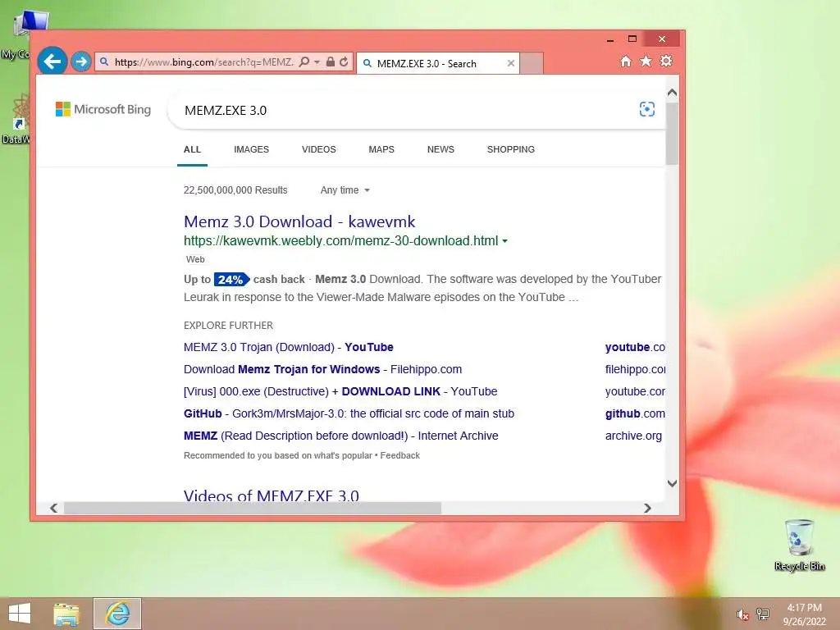
Task: Go back with the browser back arrow
Action: [52, 62]
